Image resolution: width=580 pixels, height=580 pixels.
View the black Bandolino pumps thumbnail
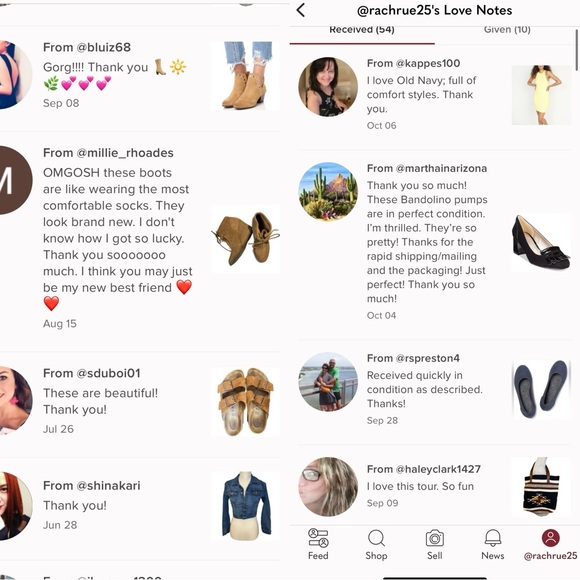click(541, 242)
